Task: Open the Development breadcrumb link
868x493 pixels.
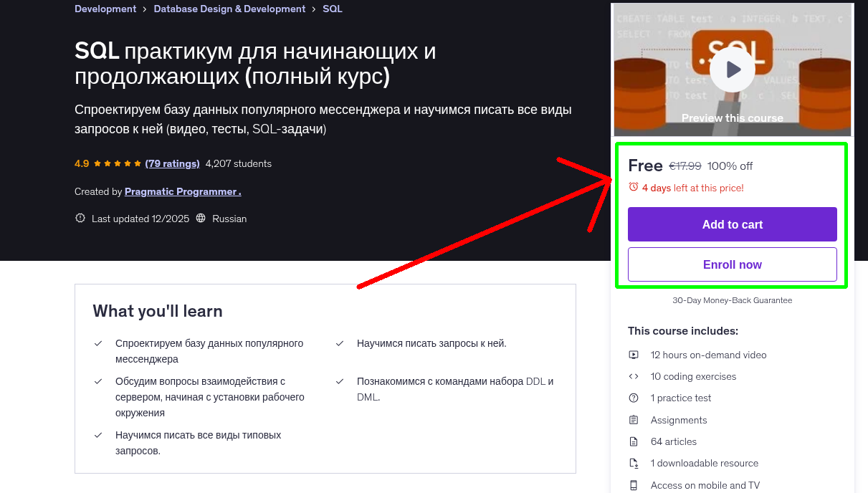Action: (105, 9)
